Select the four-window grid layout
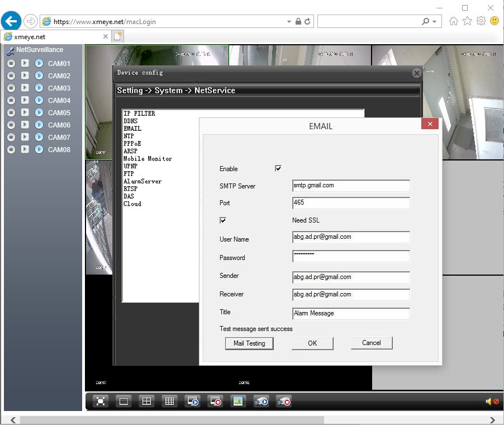This screenshot has height=425, width=504. click(x=146, y=401)
